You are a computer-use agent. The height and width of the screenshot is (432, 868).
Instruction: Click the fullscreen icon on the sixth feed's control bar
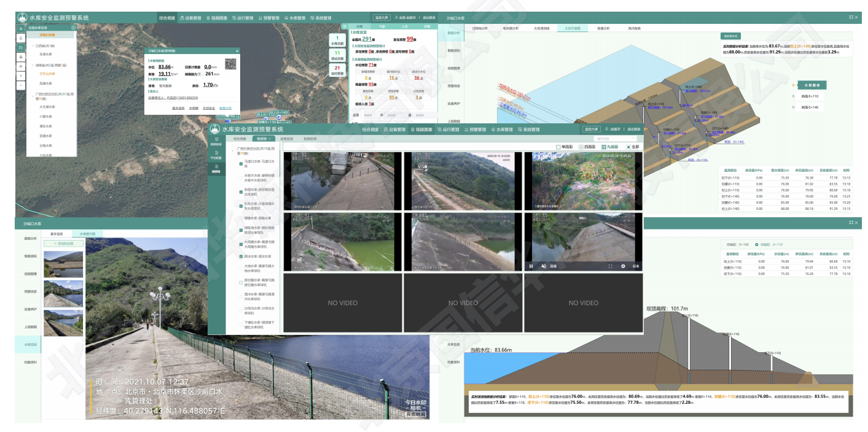(x=611, y=266)
